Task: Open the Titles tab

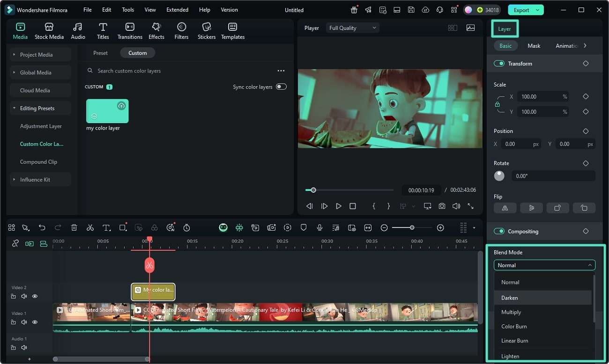Action: coord(103,31)
